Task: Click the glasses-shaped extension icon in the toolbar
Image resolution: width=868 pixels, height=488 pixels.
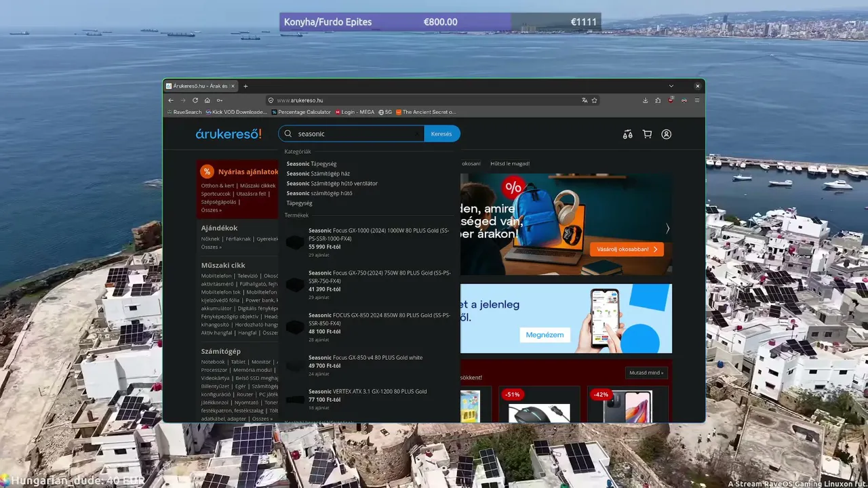Action: [x=684, y=100]
